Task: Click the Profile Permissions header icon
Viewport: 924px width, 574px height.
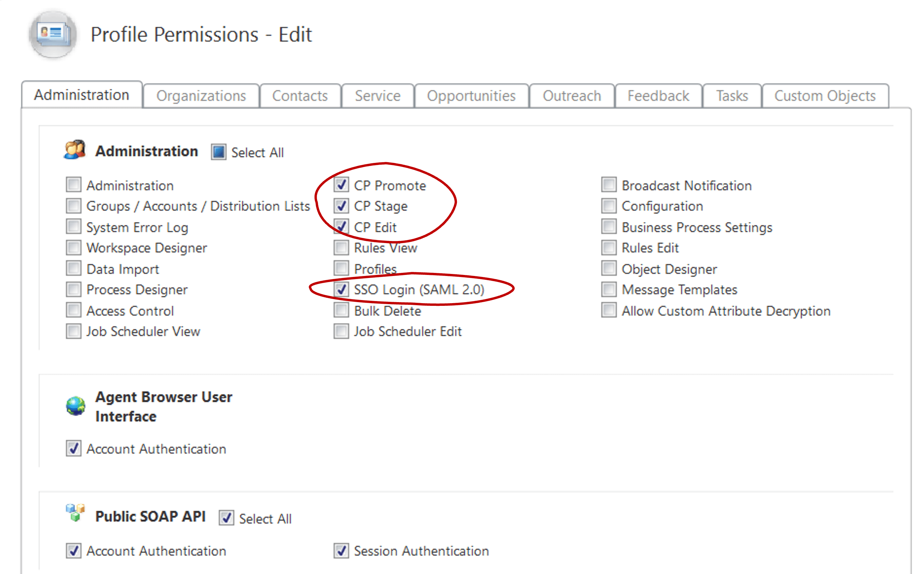Action: click(x=53, y=35)
